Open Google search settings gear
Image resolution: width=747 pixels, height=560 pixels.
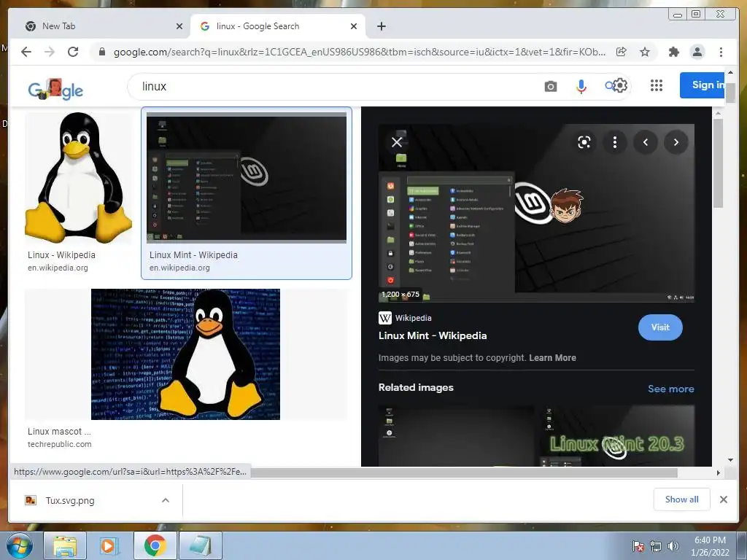pos(620,86)
